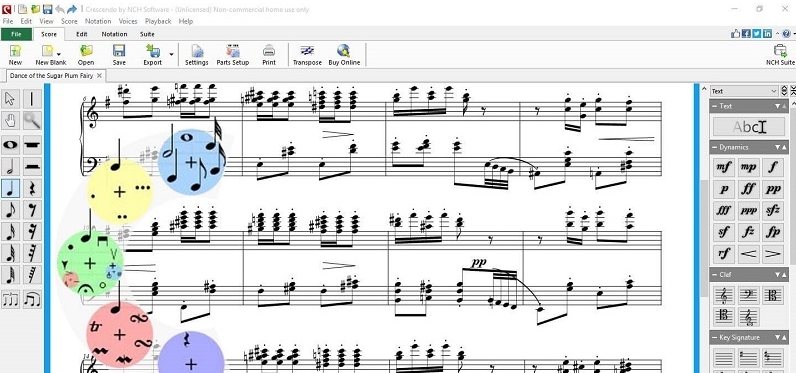Screen dimensions: 796x373
Task: Collapse the Dynamics panel section
Action: (x=715, y=147)
